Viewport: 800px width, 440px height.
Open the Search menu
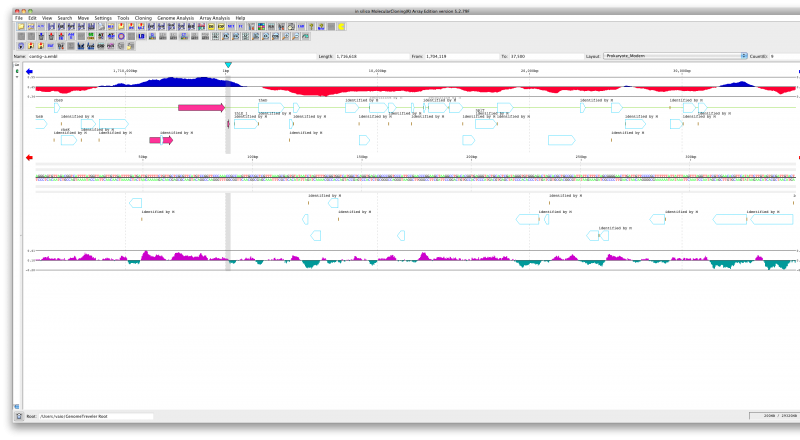coord(65,18)
